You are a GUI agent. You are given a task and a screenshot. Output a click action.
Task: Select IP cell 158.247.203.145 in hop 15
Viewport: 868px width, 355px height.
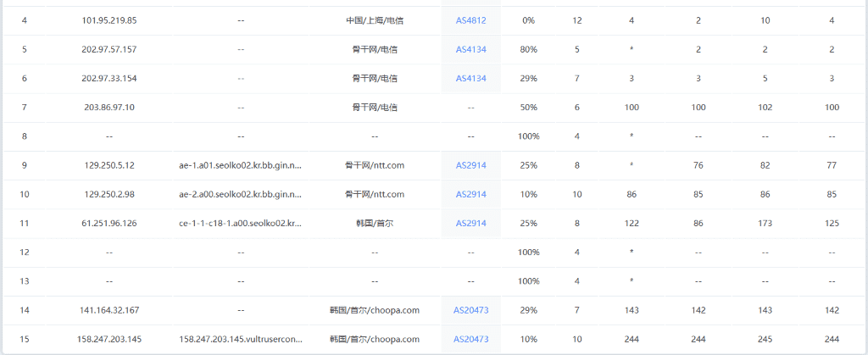click(x=109, y=339)
